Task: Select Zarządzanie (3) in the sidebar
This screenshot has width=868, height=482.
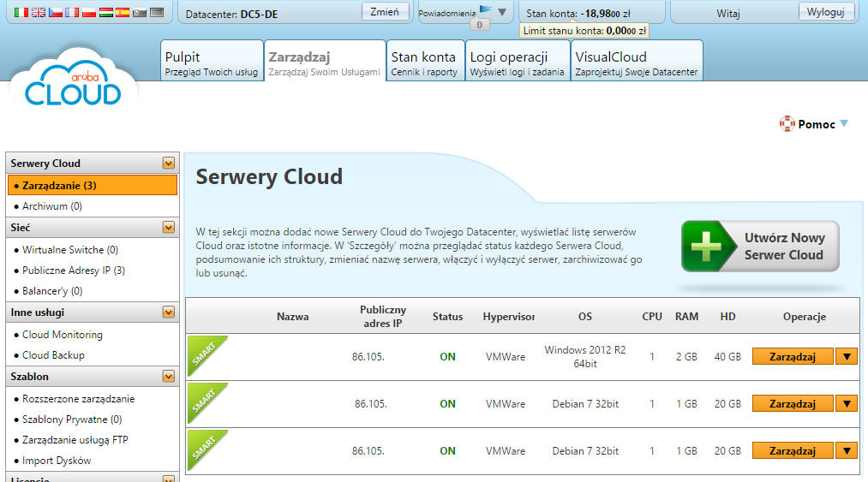Action: [x=93, y=186]
